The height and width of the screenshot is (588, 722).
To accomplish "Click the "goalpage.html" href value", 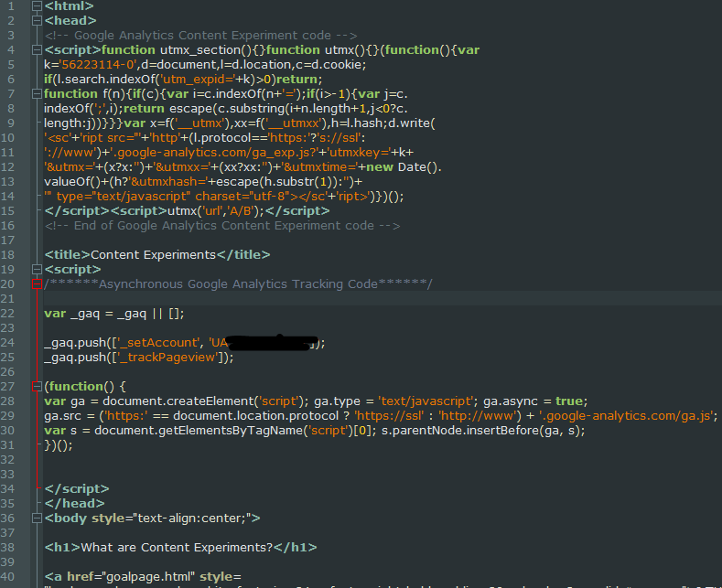I will (148, 576).
